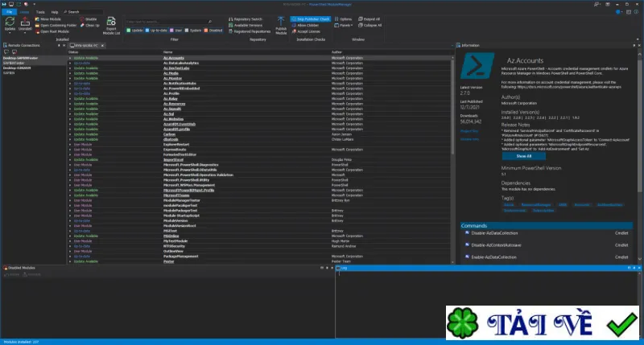This screenshot has height=345, width=644.
Task: Click the Clean Up eraser icon
Action: (x=82, y=26)
